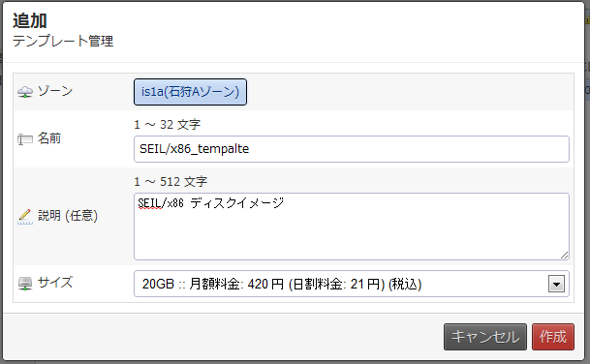Click the キャンセル button
590x364 pixels.
(485, 337)
